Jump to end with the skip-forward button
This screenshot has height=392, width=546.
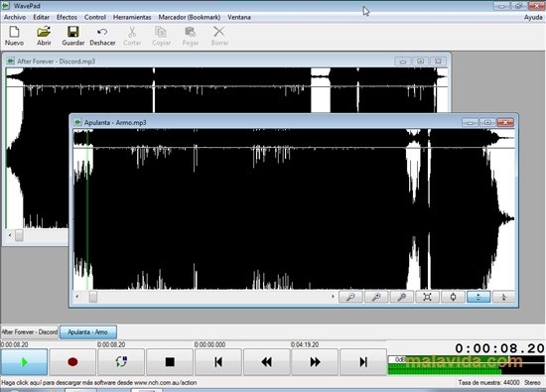[363, 362]
